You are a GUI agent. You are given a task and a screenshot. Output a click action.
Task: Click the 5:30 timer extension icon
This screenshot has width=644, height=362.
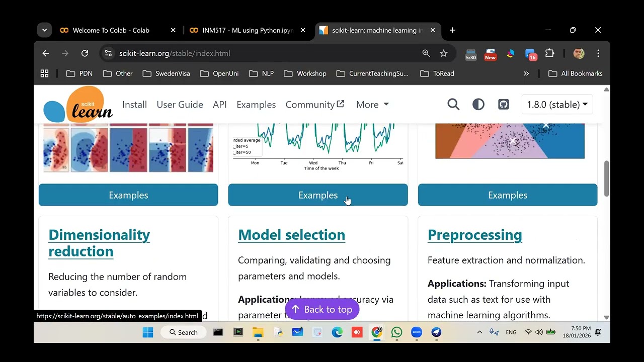pyautogui.click(x=471, y=54)
